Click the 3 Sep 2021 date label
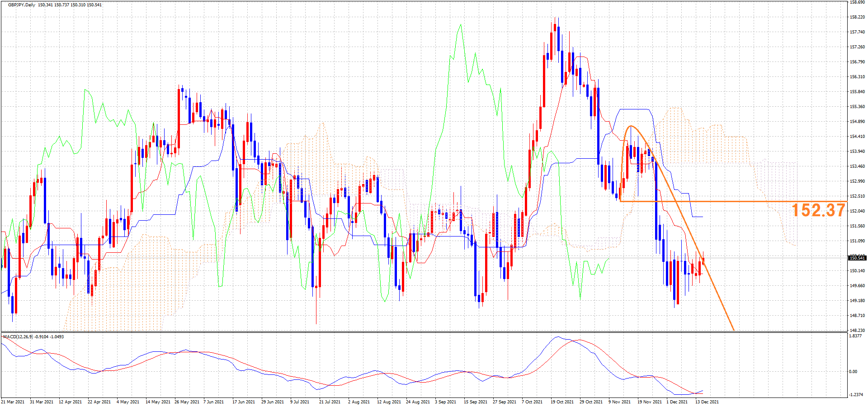 tap(446, 402)
